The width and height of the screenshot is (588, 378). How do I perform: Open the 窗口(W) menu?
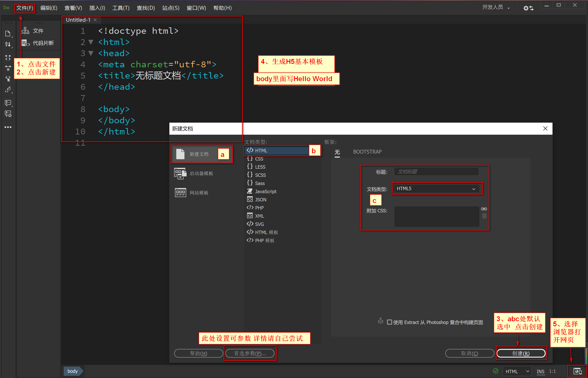(196, 8)
